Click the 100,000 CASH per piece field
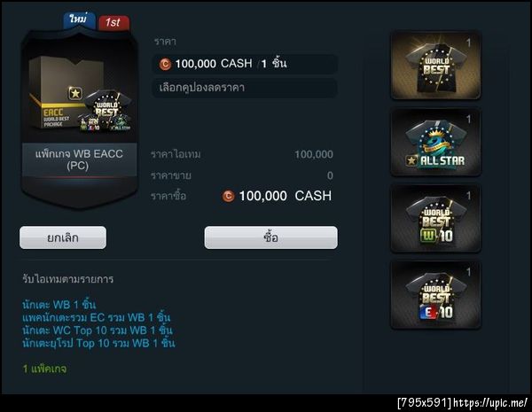This screenshot has width=532, height=412. [x=245, y=64]
